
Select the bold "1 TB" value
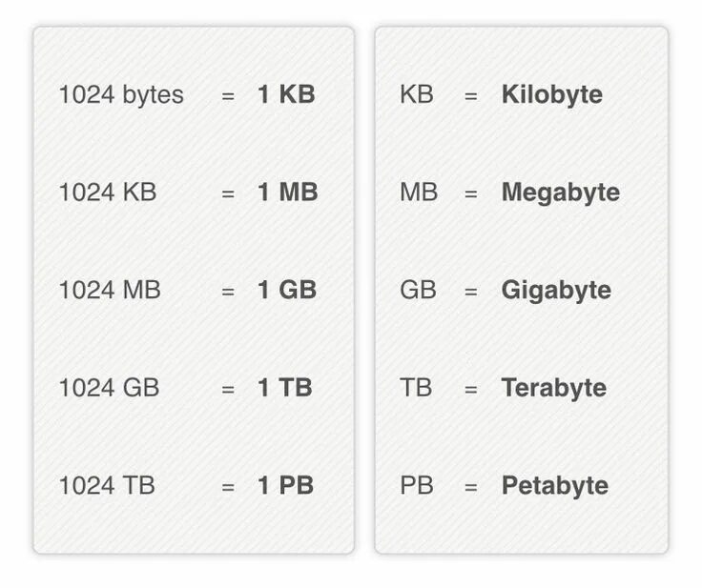284,388
